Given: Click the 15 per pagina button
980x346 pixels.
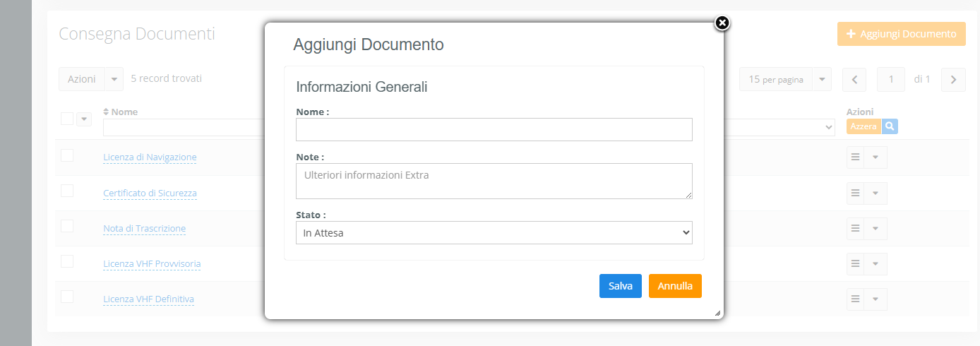Looking at the screenshot, I should 776,79.
